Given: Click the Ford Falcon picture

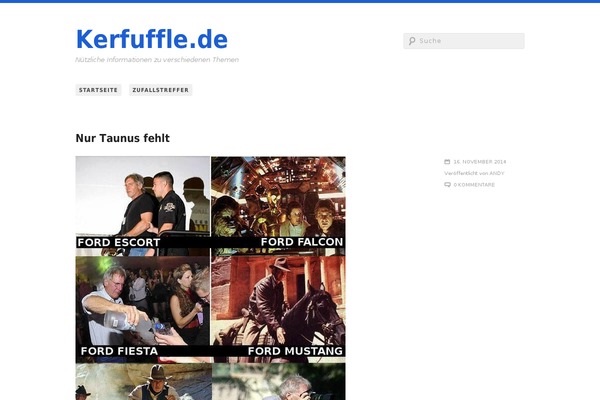Looking at the screenshot, I should coord(278,206).
